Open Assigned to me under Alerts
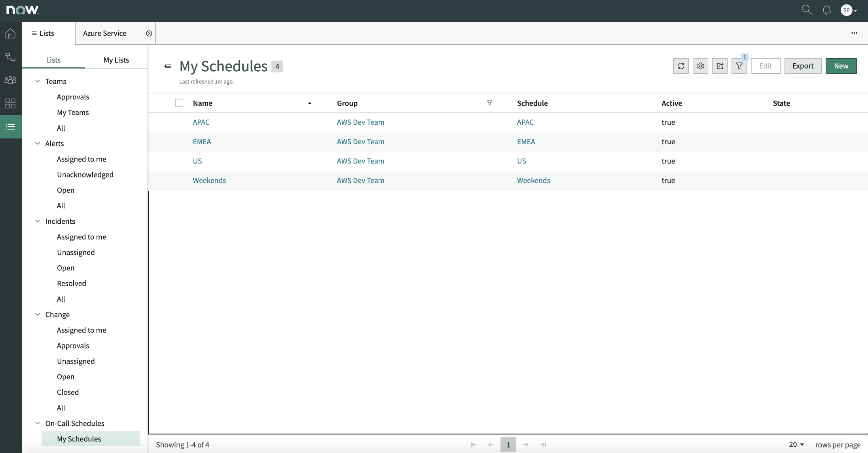868x453 pixels. click(x=81, y=159)
